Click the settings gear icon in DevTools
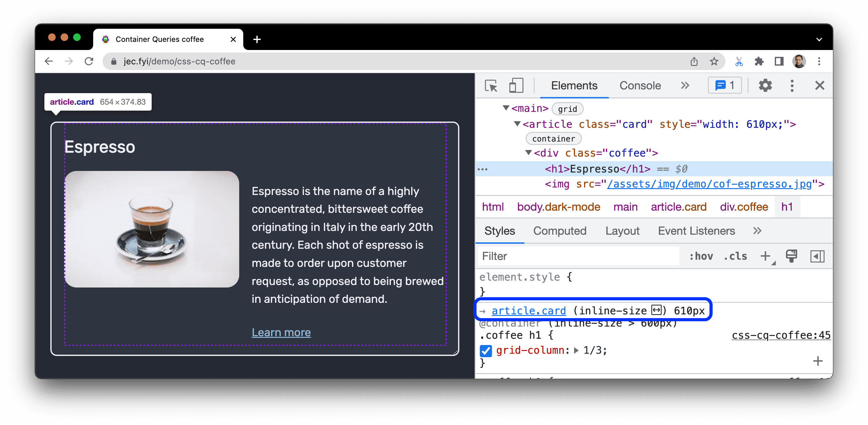 pos(765,86)
